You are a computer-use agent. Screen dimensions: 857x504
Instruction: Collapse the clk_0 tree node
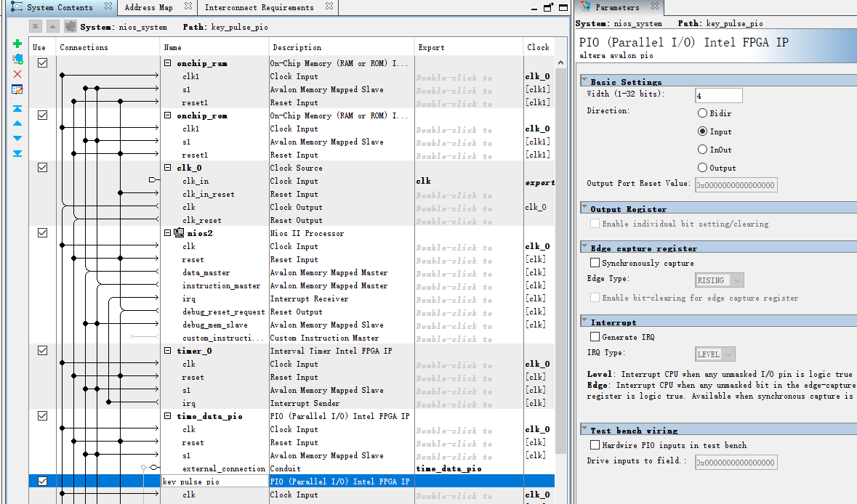[x=168, y=168]
